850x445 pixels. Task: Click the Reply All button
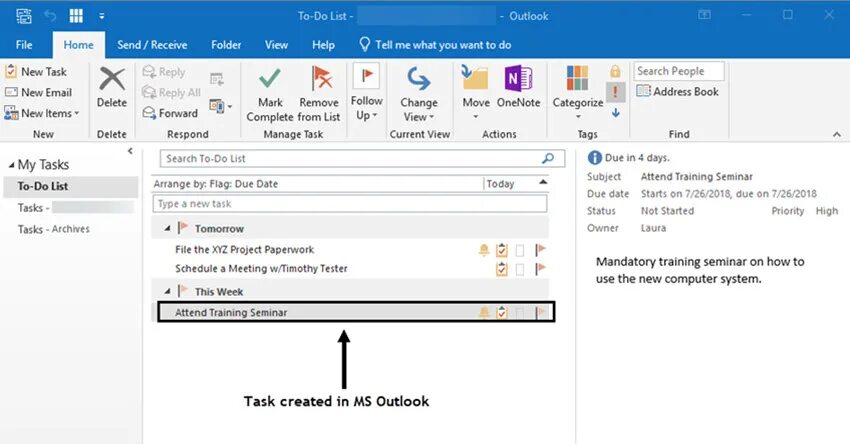click(x=171, y=93)
